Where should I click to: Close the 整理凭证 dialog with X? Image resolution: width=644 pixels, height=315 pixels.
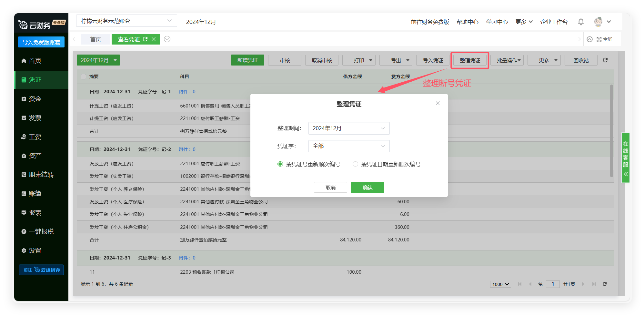pyautogui.click(x=438, y=103)
